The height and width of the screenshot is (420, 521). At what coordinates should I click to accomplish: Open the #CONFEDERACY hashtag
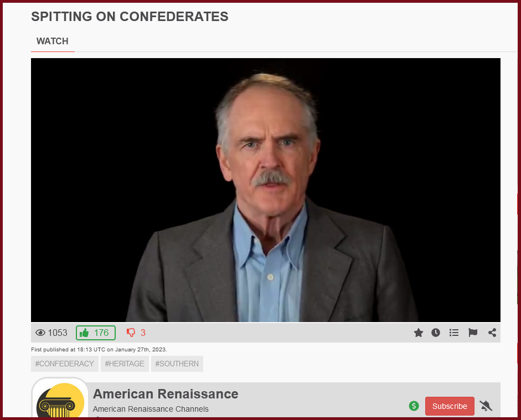click(x=65, y=364)
